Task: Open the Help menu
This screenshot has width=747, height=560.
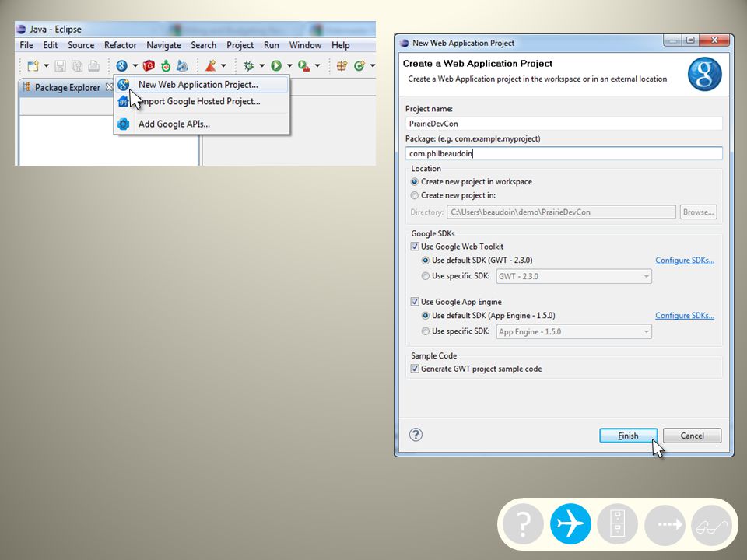Action: [x=340, y=45]
